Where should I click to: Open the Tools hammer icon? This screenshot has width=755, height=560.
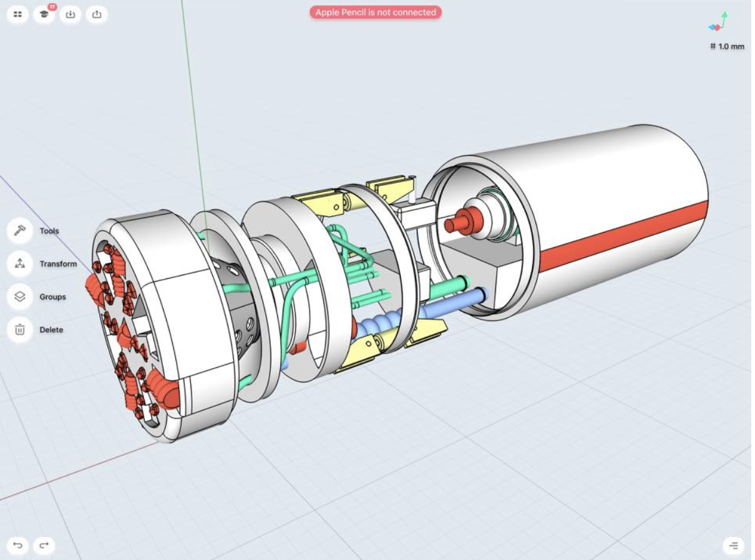[19, 231]
